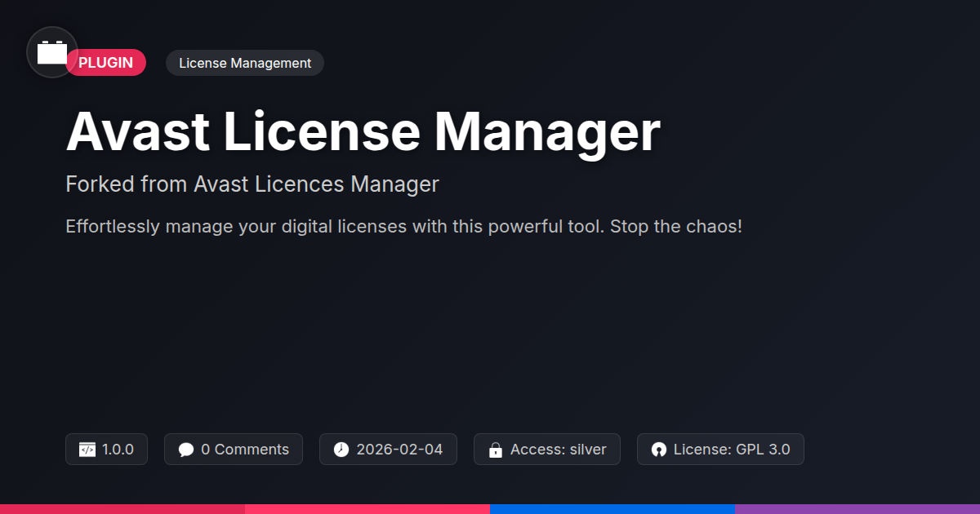
Task: Click the 'Forked from Avast Licences Manager' subtitle
Action: point(252,184)
